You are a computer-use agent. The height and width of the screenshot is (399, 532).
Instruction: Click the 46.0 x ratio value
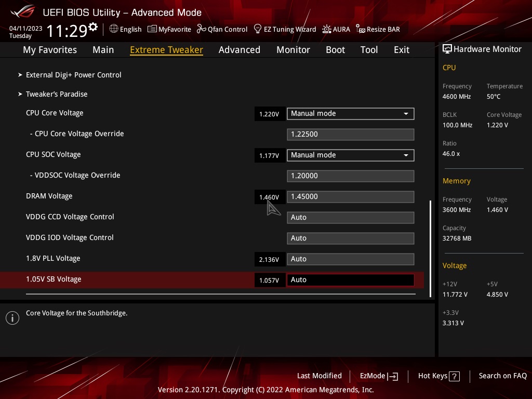[451, 154]
